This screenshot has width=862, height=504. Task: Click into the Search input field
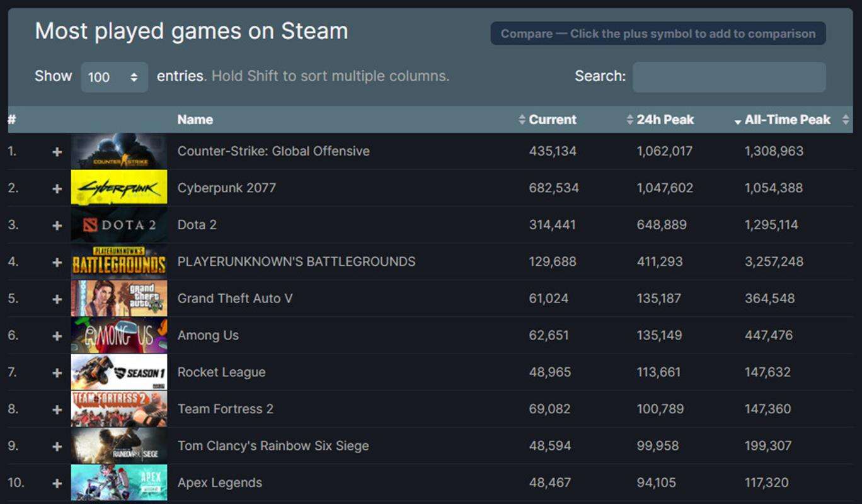728,77
